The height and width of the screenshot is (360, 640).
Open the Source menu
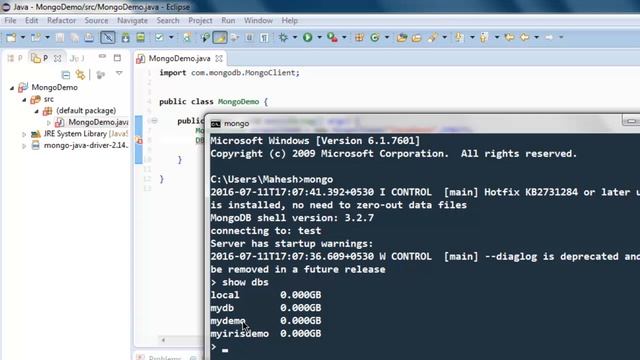tap(96, 20)
